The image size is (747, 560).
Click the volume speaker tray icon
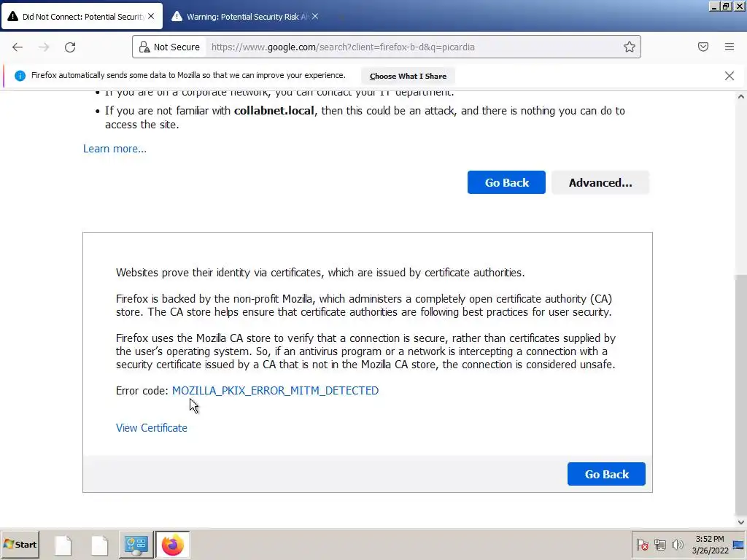click(x=678, y=545)
